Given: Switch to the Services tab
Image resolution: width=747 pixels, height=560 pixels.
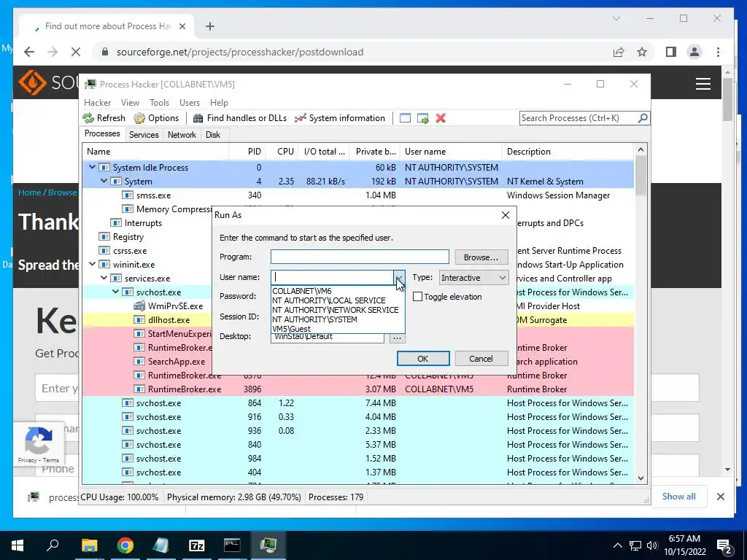Looking at the screenshot, I should pyautogui.click(x=144, y=135).
